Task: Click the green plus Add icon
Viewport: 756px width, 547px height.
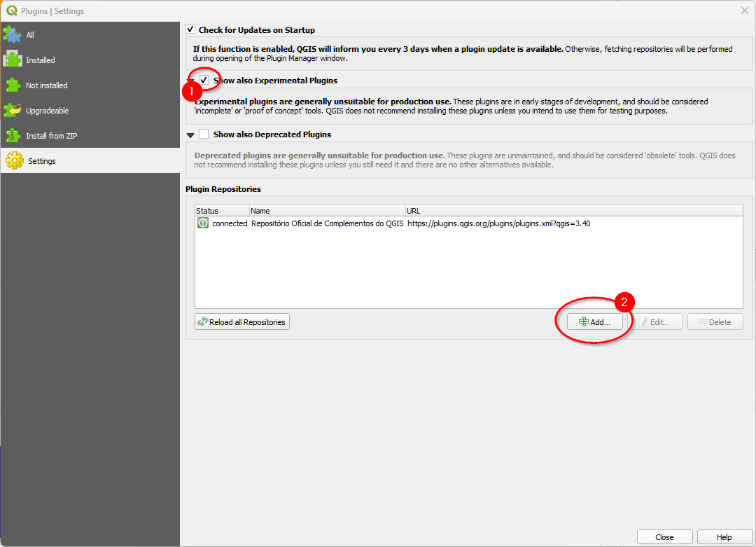Action: click(x=584, y=321)
